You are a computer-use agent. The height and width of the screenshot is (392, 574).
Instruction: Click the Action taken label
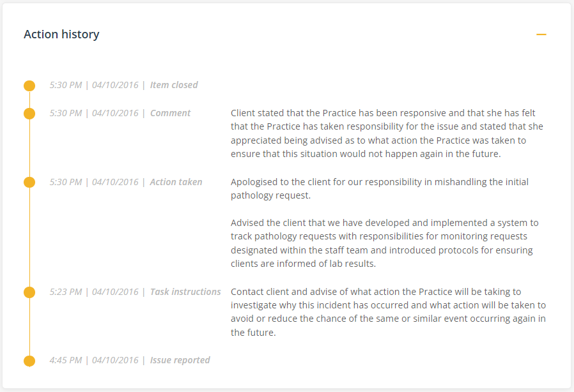click(176, 182)
